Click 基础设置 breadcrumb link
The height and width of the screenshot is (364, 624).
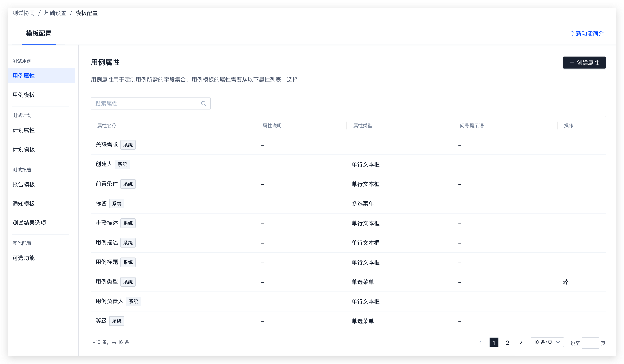[55, 13]
